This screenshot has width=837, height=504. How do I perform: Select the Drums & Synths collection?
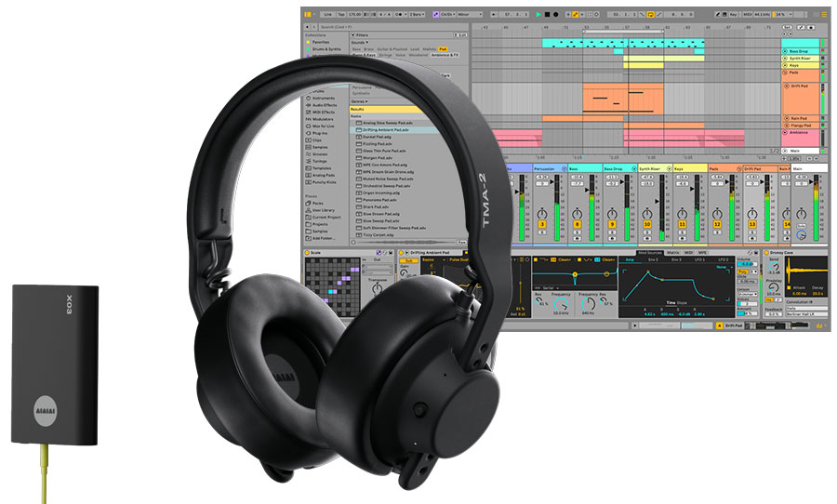324,49
